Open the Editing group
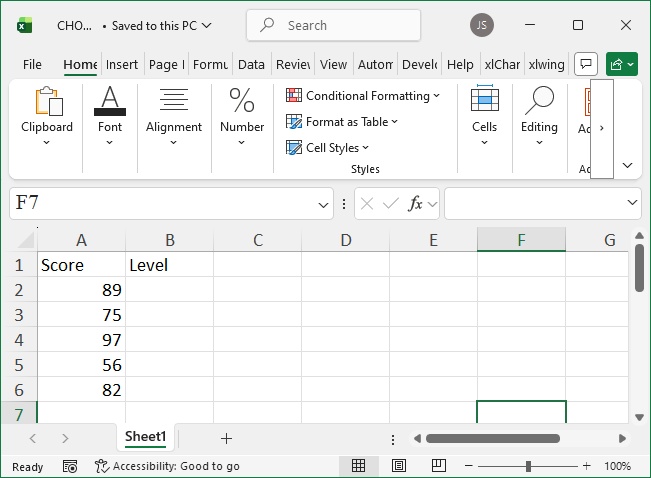Screen dimensions: 651x478 [x=539, y=116]
